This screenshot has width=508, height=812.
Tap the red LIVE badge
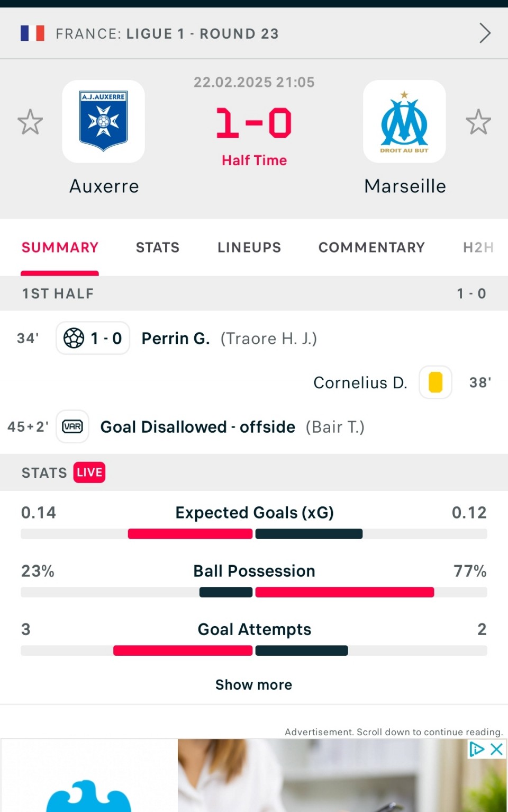coord(89,472)
